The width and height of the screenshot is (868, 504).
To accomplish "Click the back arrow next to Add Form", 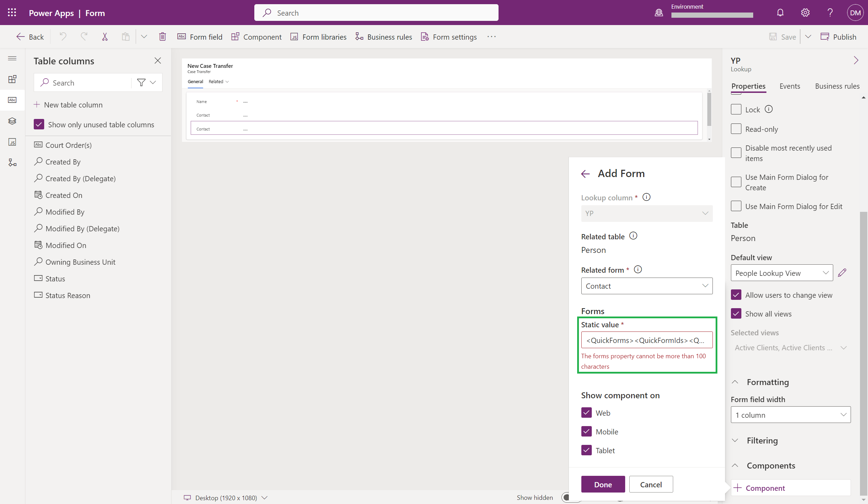I will click(586, 174).
